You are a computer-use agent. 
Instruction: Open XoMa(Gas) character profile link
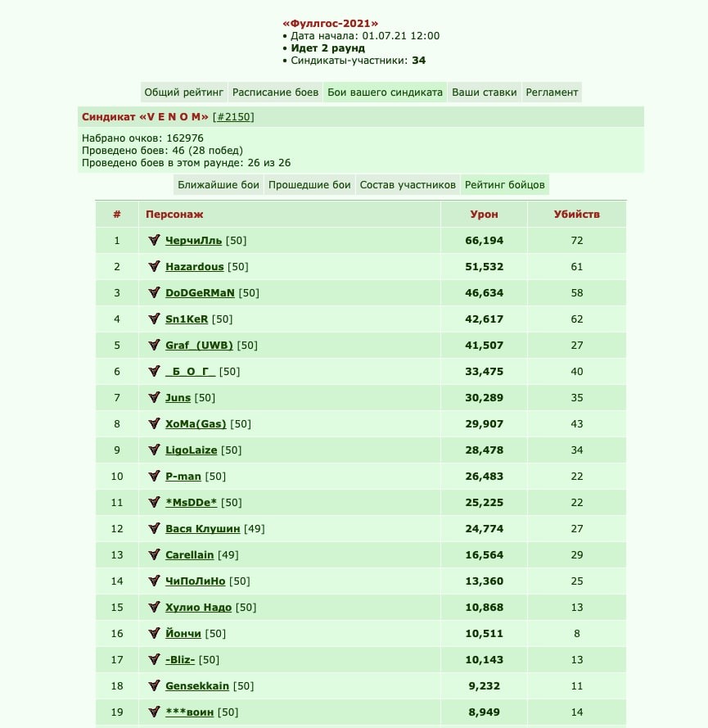tap(196, 424)
